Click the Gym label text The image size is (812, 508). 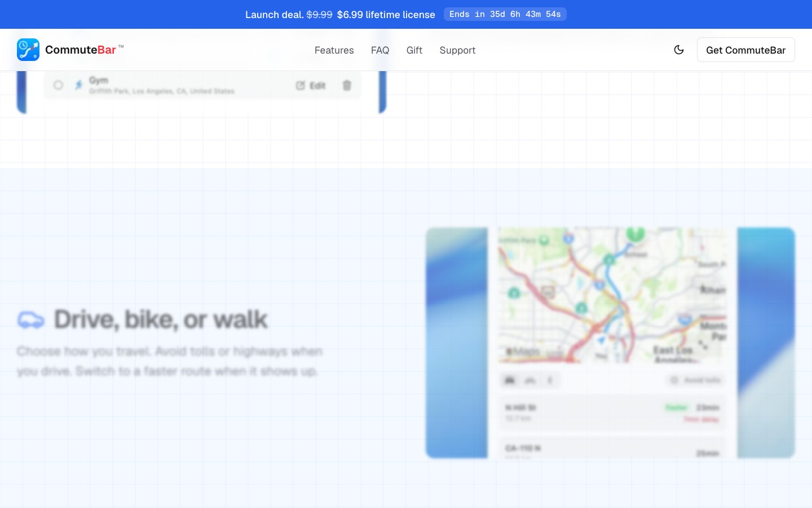[x=99, y=80]
